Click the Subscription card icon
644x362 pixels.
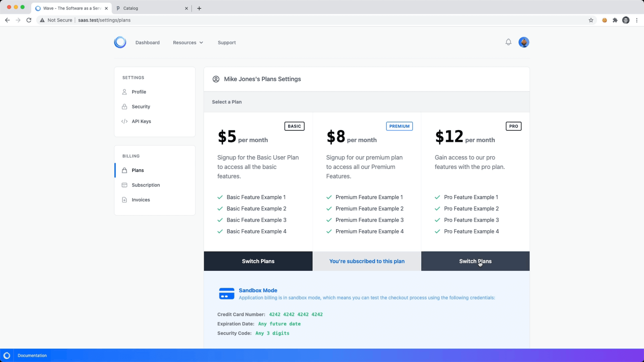125,185
